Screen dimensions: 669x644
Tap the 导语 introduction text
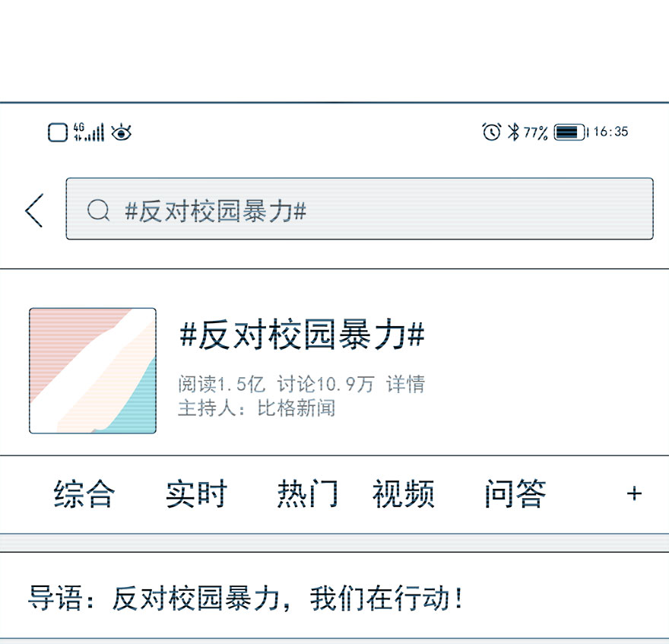click(246, 598)
